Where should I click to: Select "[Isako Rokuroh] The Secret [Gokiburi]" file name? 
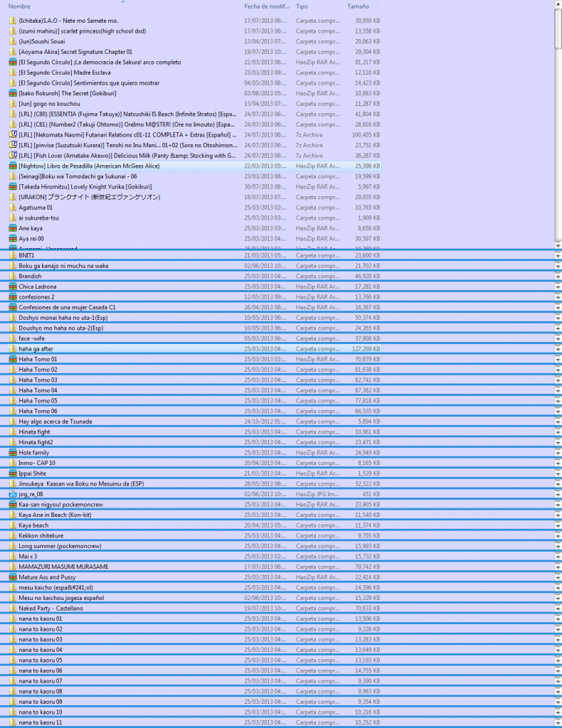(x=68, y=93)
